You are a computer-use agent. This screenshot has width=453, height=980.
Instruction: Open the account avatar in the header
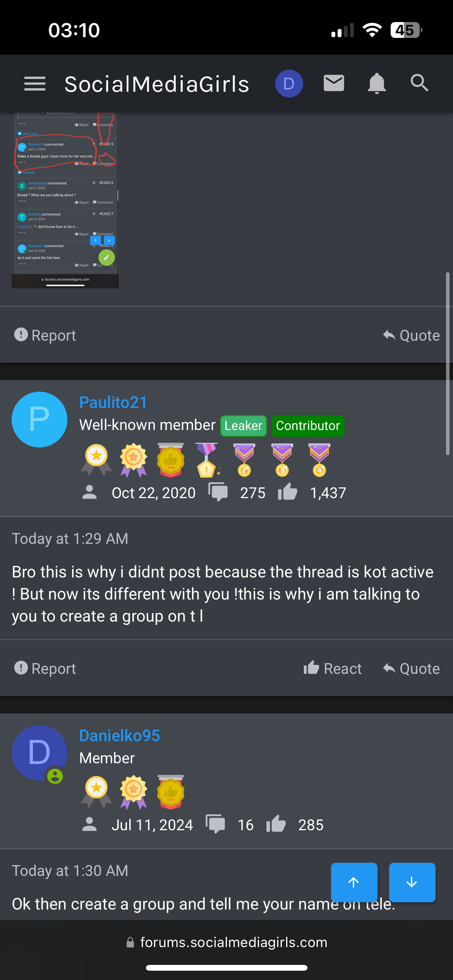coord(289,84)
